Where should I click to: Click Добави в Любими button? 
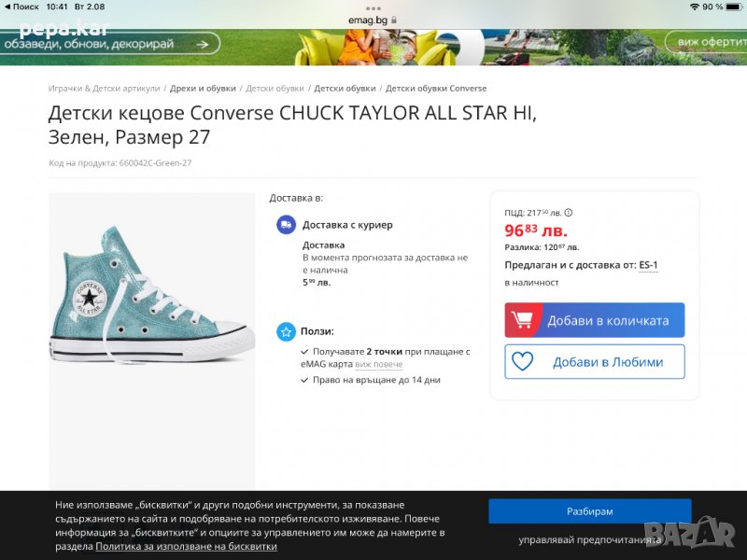(595, 362)
